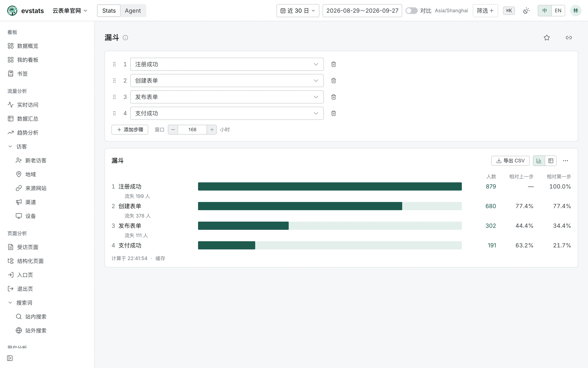Switch funnel to table view
588x368 pixels.
tap(551, 161)
